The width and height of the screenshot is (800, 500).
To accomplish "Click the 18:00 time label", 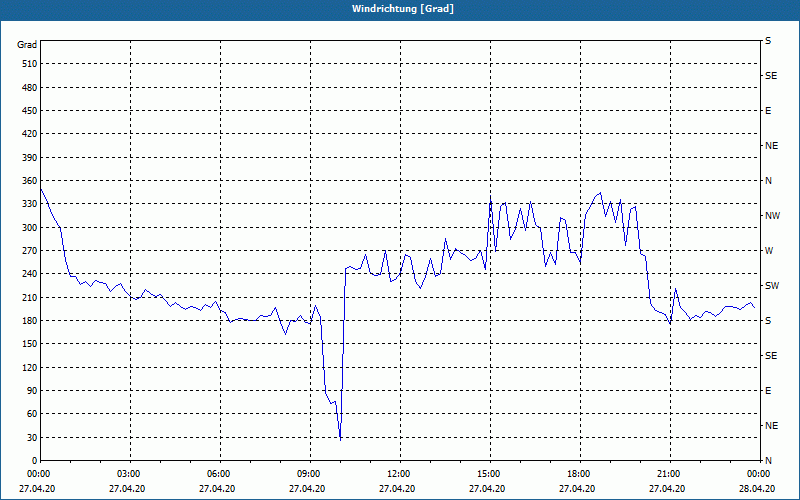I will (x=580, y=473).
